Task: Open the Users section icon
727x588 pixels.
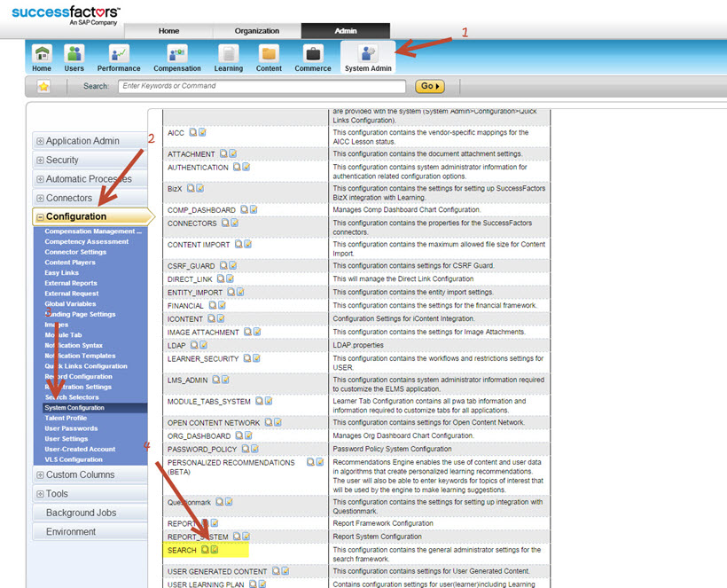Action: tap(74, 54)
